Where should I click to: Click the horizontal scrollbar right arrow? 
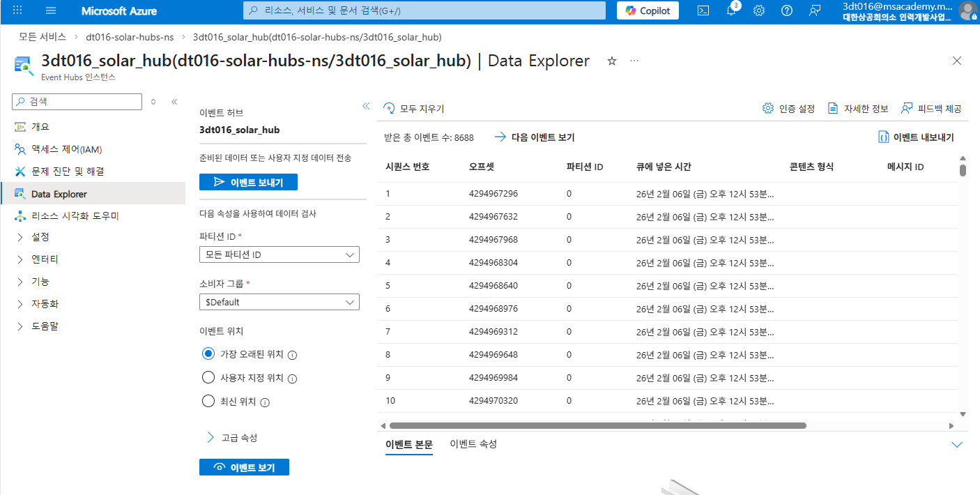coord(951,425)
